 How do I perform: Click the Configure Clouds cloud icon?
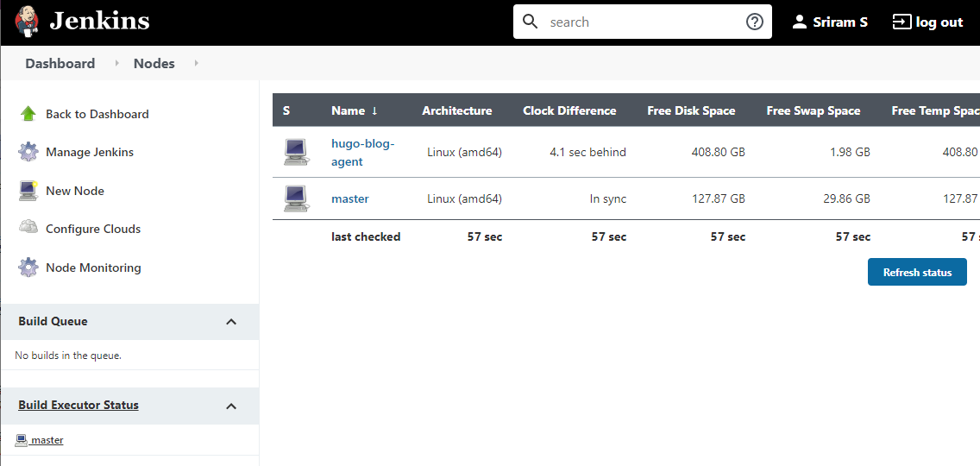pyautogui.click(x=28, y=228)
